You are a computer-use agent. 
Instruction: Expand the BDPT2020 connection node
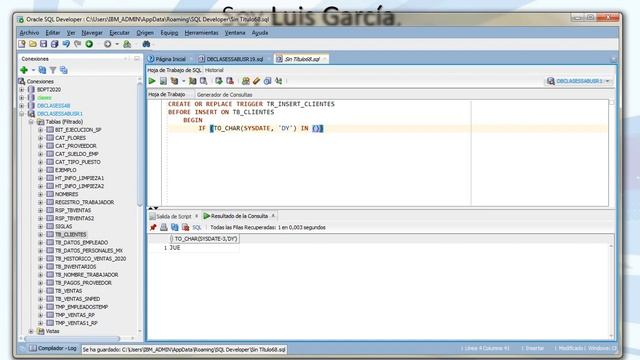point(22,89)
